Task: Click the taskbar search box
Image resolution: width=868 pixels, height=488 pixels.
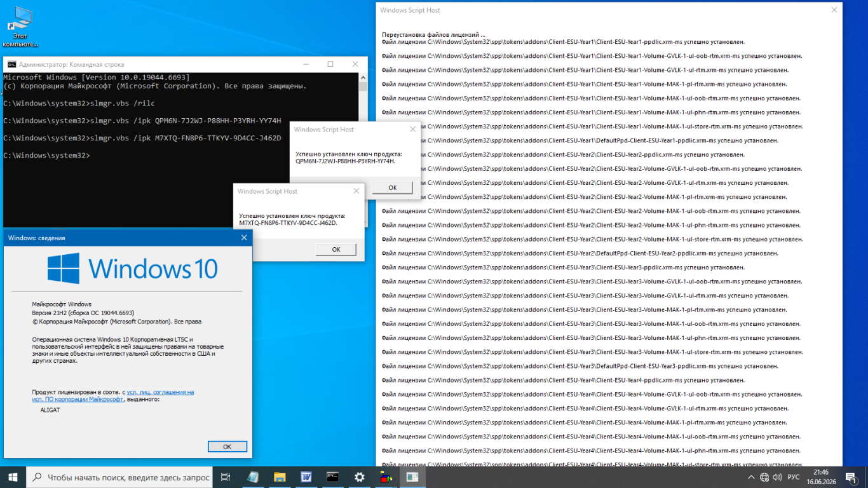Action: coord(119,477)
